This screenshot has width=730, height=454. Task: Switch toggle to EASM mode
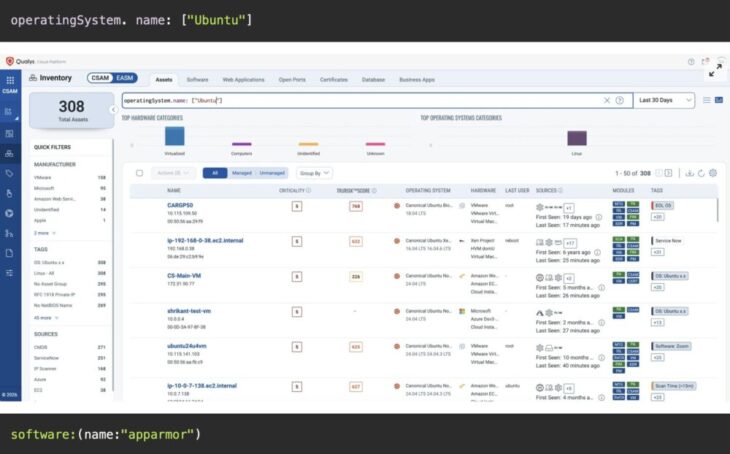point(125,78)
